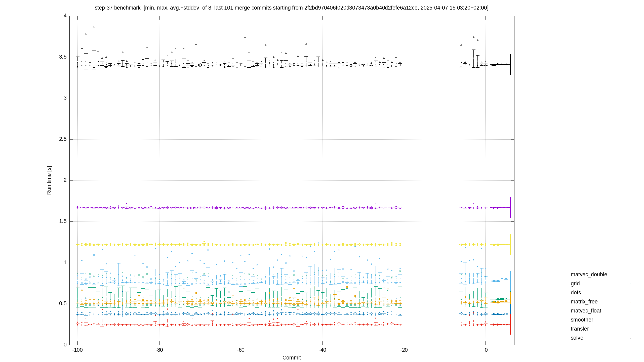The width and height of the screenshot is (644, 362).
Task: Click the matrix_free legend line sample
Action: [x=630, y=302]
